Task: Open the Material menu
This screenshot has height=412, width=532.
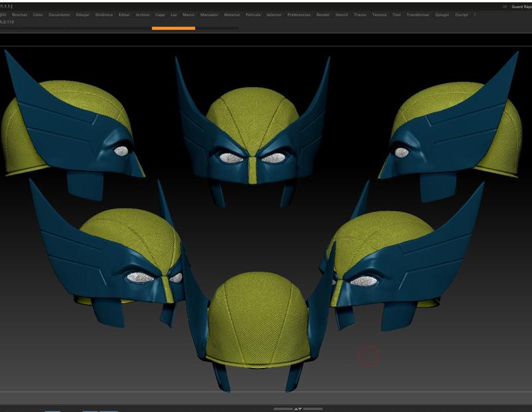Action: pos(231,15)
